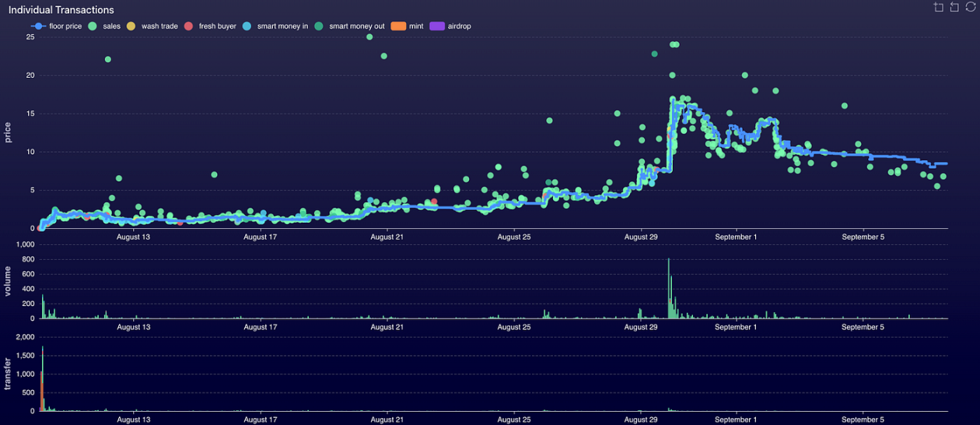980x425 pixels.
Task: Toggle the 'smart money out' legend label
Action: pos(356,26)
